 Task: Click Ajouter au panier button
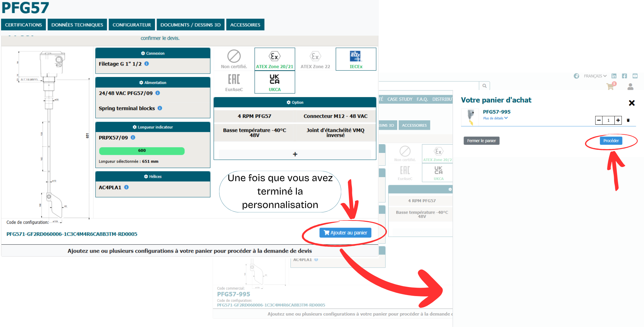[345, 233]
